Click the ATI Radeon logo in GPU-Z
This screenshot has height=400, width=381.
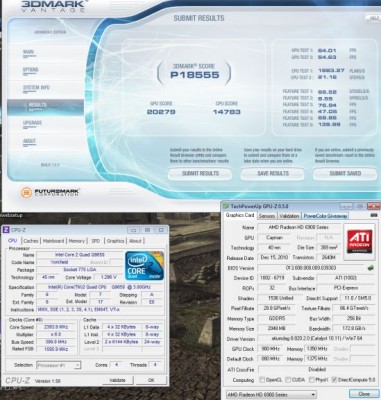click(360, 241)
